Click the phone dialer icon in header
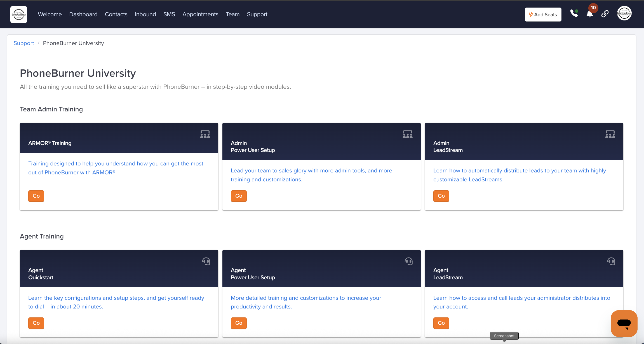Image resolution: width=644 pixels, height=344 pixels. [574, 13]
